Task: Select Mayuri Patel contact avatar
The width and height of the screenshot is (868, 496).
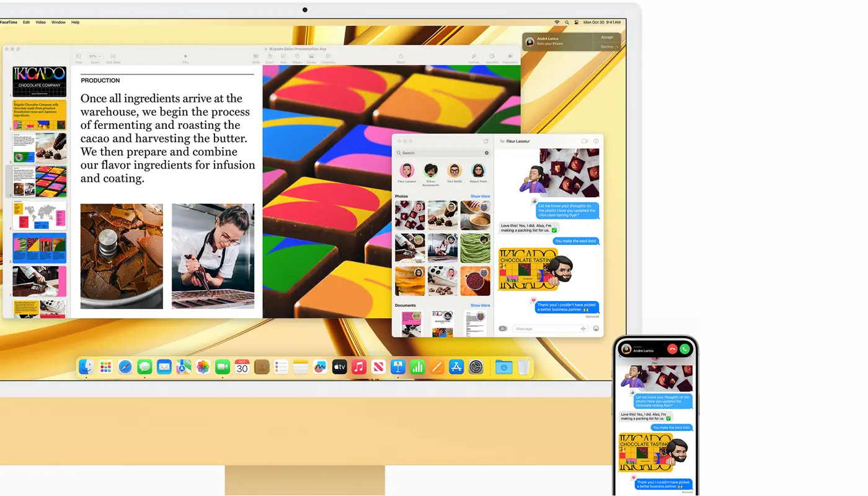Action: 478,170
